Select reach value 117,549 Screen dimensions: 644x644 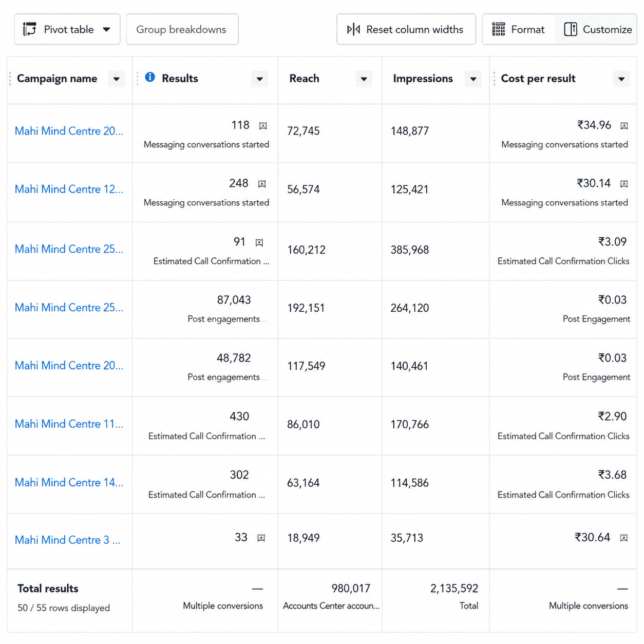pyautogui.click(x=306, y=366)
